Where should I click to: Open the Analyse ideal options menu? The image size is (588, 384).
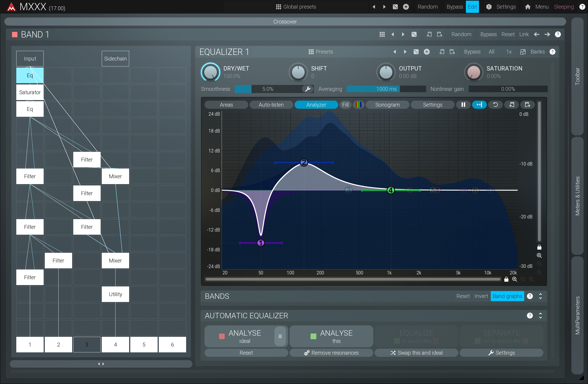(x=280, y=336)
